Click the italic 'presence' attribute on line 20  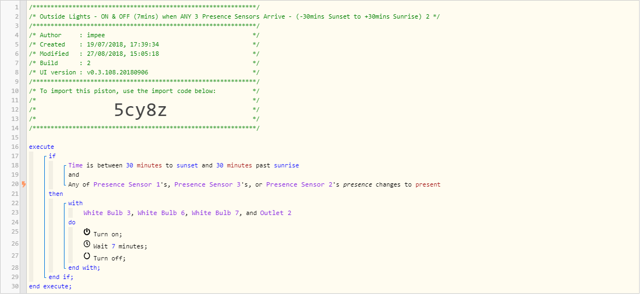pyautogui.click(x=358, y=184)
